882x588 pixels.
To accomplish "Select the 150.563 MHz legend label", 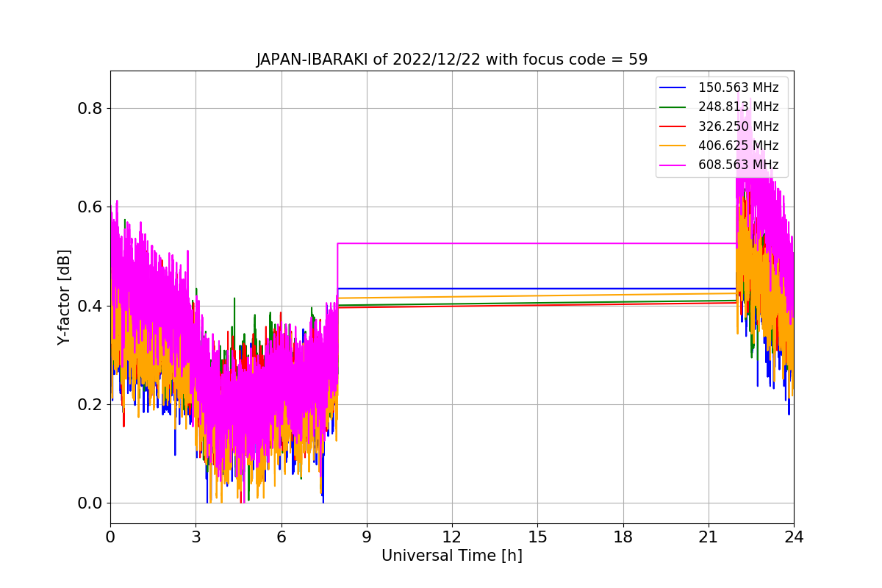I will point(738,87).
